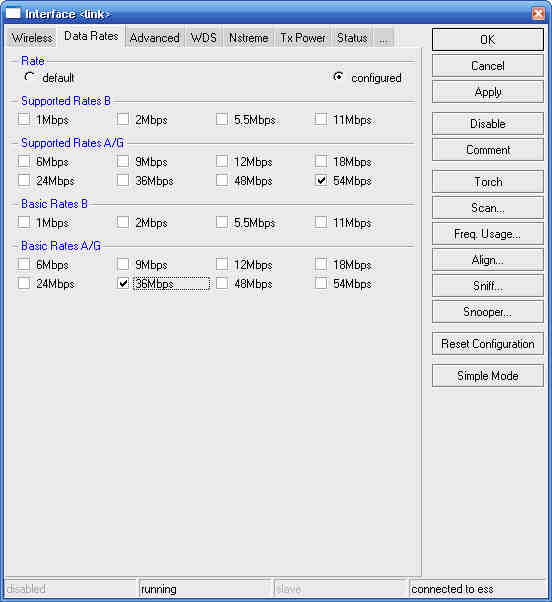Tick 1Mbps under Basic Rates B
This screenshot has height=602, width=552.
[x=24, y=222]
